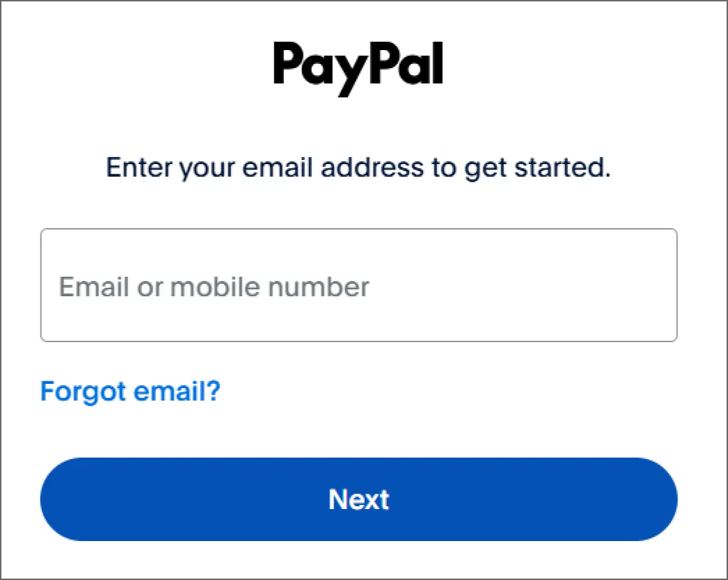728x580 pixels.
Task: Follow the link to recover forgotten email
Action: pos(130,391)
